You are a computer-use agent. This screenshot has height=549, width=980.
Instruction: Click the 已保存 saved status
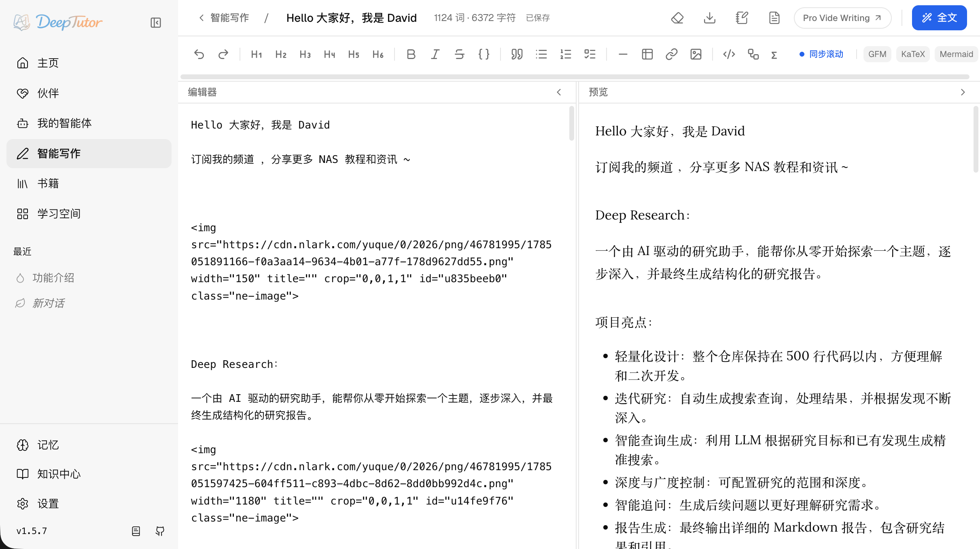click(x=538, y=18)
